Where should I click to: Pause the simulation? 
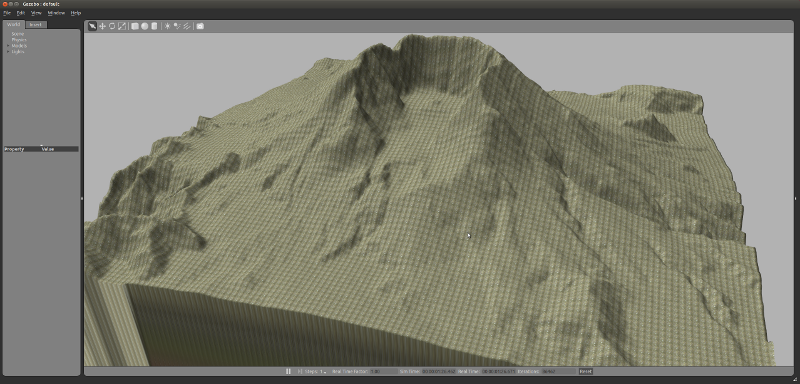pyautogui.click(x=288, y=372)
